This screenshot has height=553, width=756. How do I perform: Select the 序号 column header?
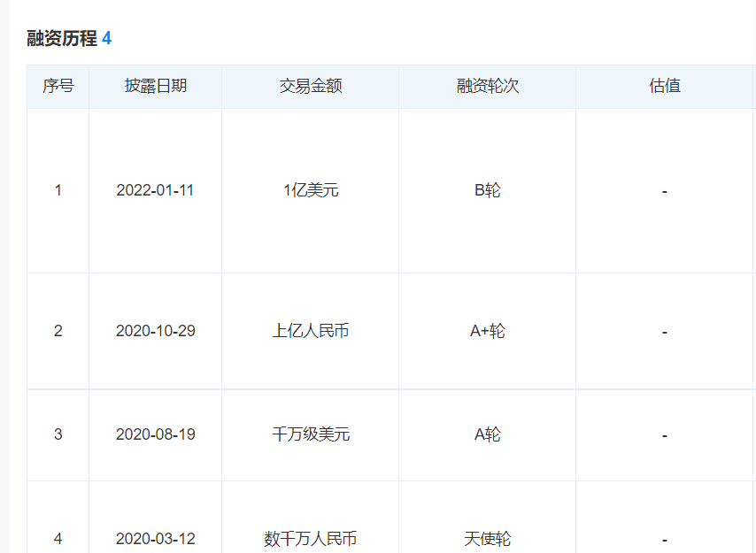tap(58, 86)
